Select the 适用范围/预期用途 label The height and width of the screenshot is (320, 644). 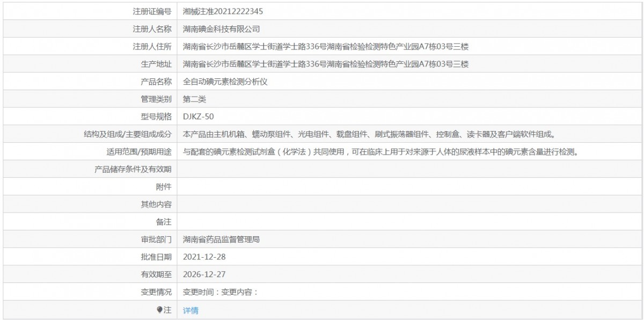[x=140, y=152]
